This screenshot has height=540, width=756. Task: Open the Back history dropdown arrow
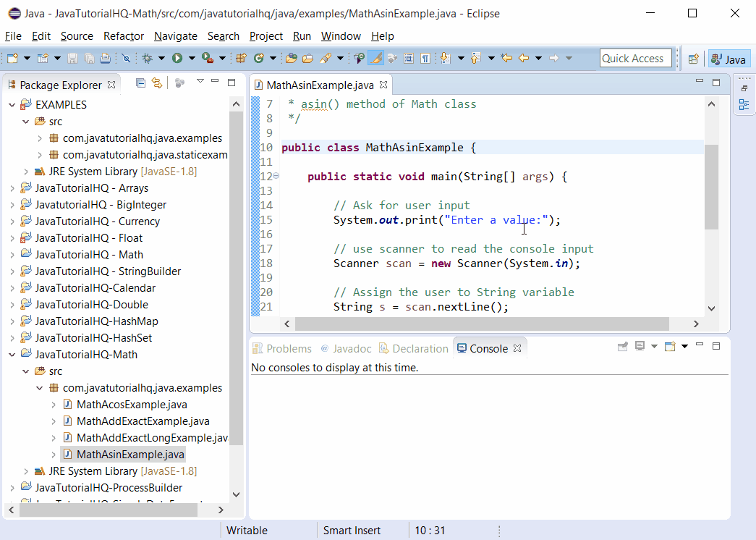coord(538,59)
